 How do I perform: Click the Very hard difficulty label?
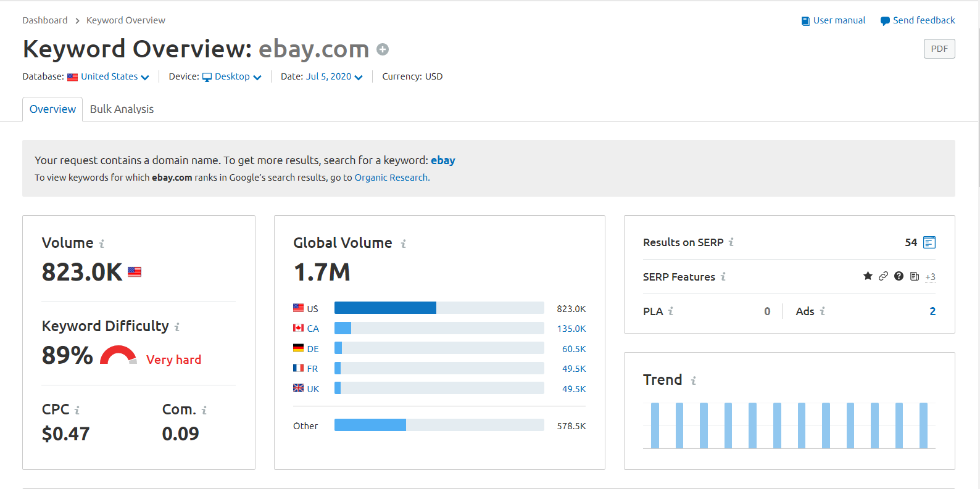click(173, 360)
